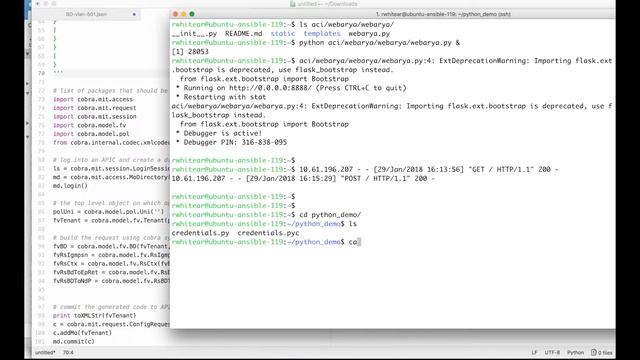Zoom the terminal using the green button

click(x=192, y=14)
